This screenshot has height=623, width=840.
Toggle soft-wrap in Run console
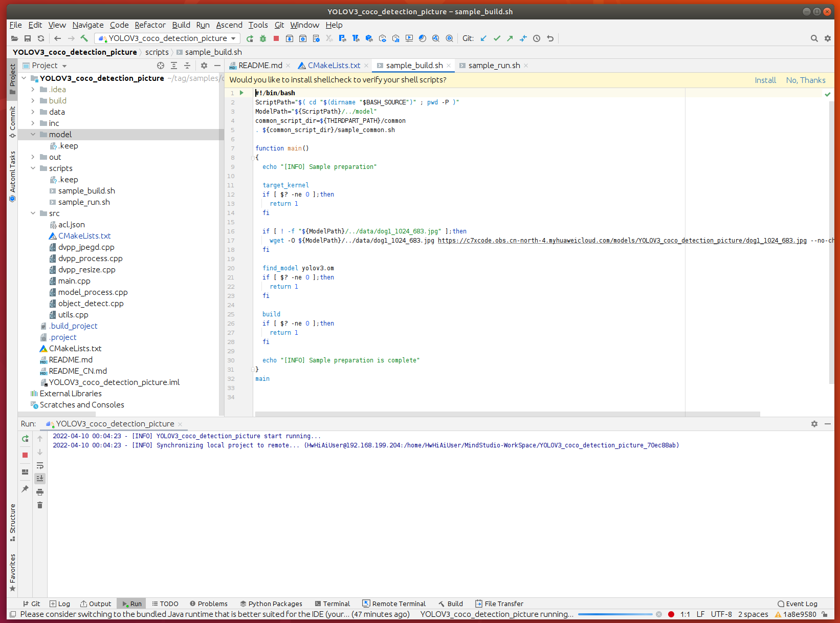point(40,465)
